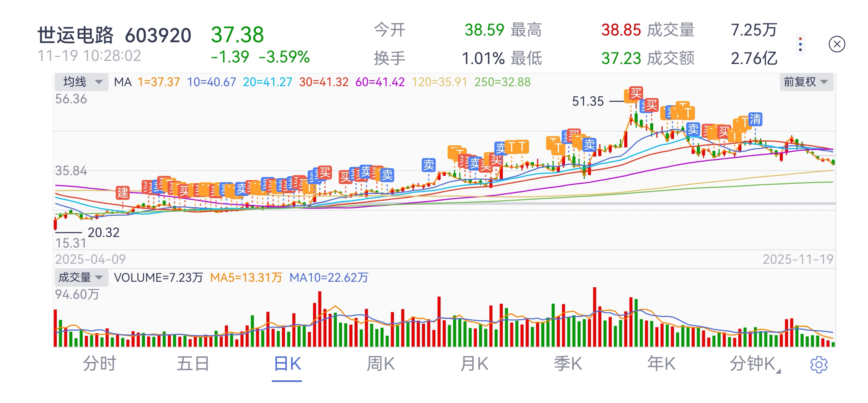The image size is (868, 403).
Task: Select the 五日 chart tab
Action: tap(193, 364)
